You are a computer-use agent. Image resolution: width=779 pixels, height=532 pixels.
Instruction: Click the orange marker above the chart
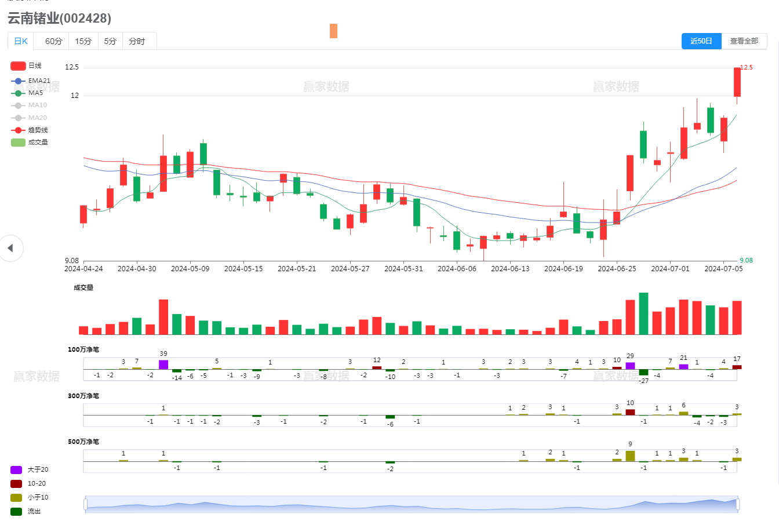(333, 31)
